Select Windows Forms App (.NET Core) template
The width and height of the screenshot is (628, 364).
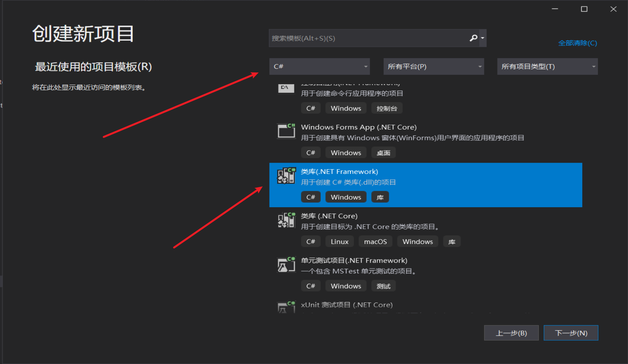(x=359, y=127)
